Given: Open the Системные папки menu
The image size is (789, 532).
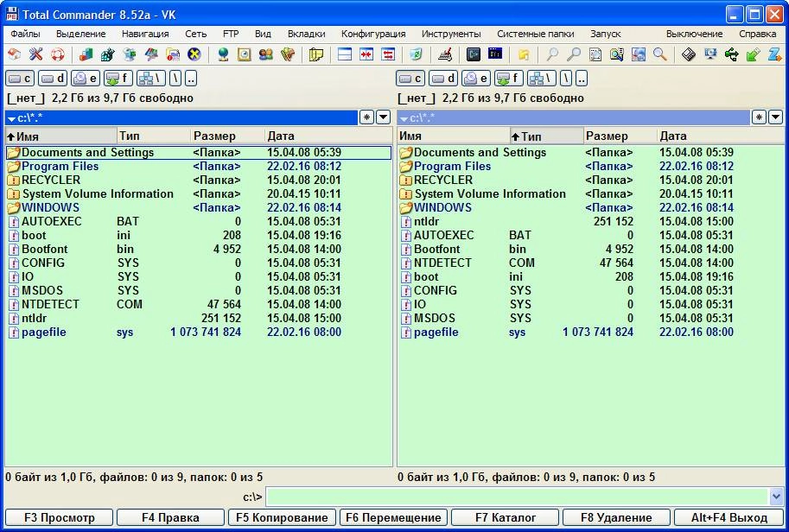Looking at the screenshot, I should tap(536, 34).
